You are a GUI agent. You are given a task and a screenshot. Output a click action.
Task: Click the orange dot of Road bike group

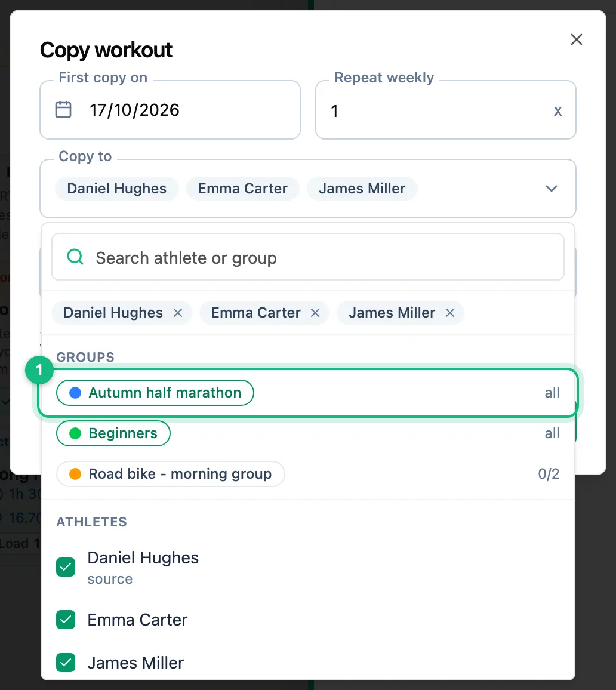pos(75,474)
